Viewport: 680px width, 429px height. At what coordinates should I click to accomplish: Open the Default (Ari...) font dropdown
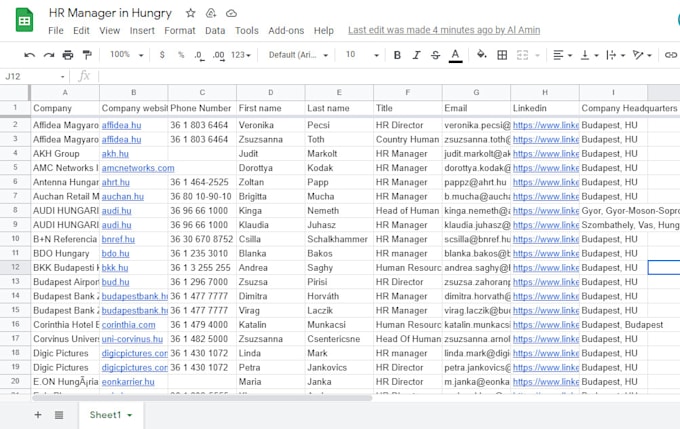(x=298, y=55)
